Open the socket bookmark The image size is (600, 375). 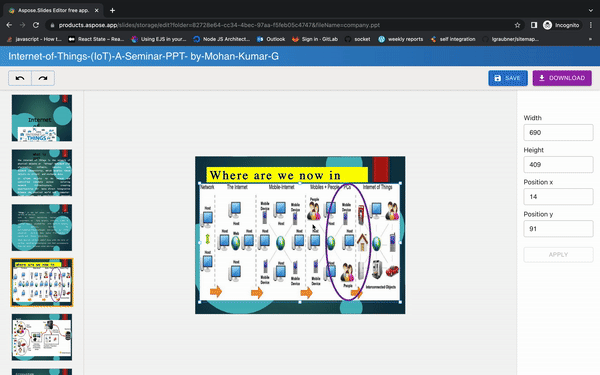tap(357, 39)
